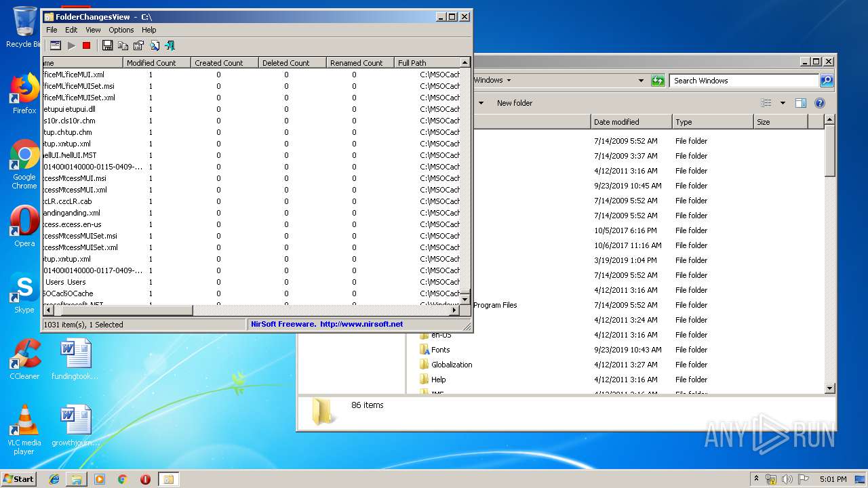This screenshot has width=868, height=488.
Task: Select the landing.xml row
Action: pyautogui.click(x=251, y=213)
